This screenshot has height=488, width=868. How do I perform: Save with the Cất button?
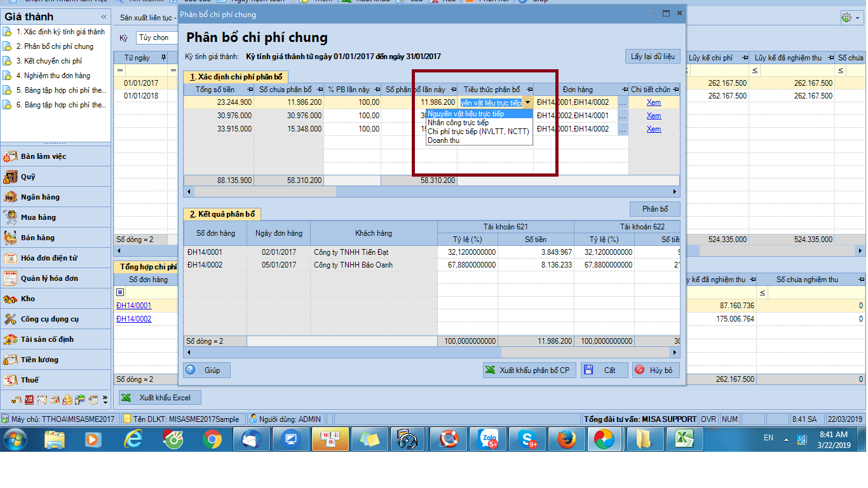tap(604, 370)
